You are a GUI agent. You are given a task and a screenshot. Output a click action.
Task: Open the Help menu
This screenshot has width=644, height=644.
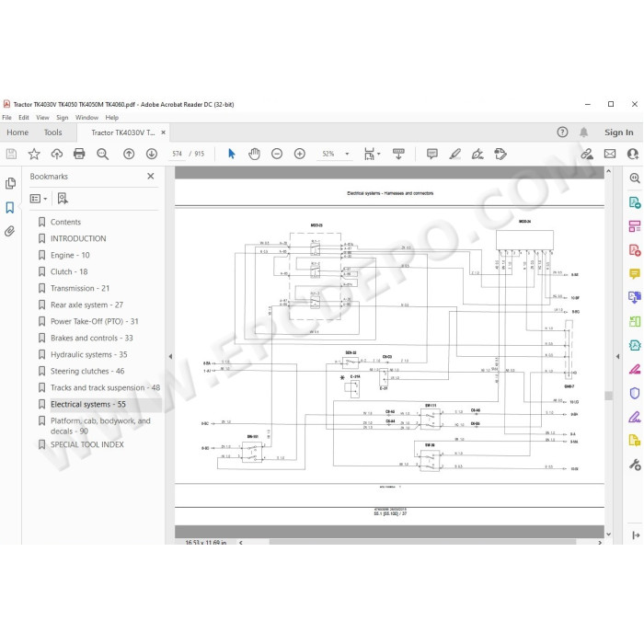click(111, 118)
